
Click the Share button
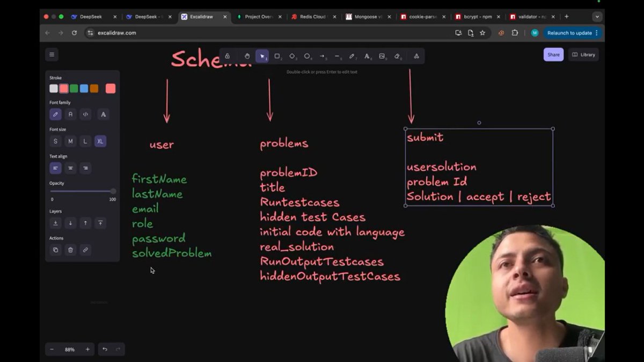click(x=553, y=54)
